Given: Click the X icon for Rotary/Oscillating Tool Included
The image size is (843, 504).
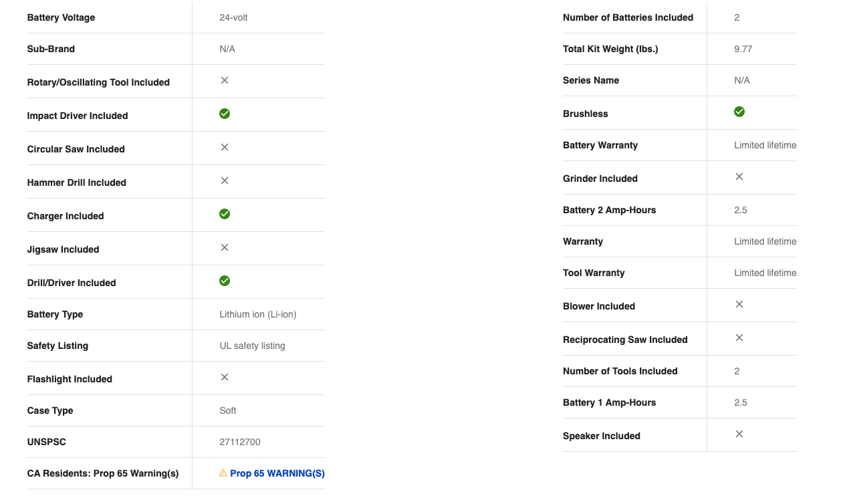Looking at the screenshot, I should tap(225, 80).
